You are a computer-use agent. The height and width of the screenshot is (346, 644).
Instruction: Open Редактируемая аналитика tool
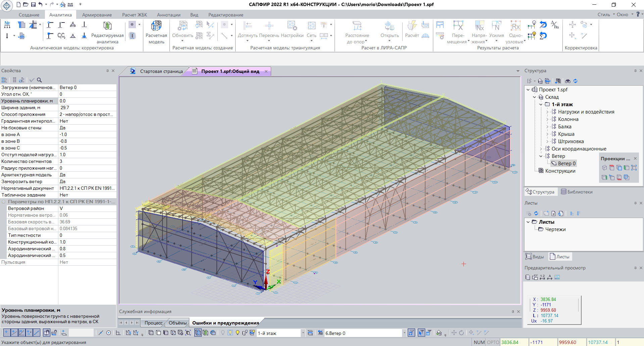[x=107, y=26]
